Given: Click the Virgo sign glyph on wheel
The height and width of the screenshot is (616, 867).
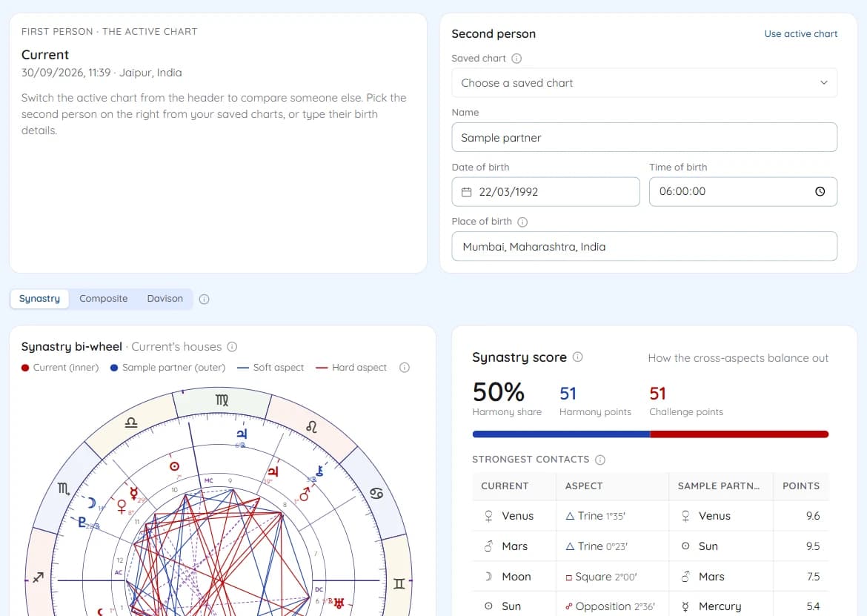Looking at the screenshot, I should coord(222,400).
